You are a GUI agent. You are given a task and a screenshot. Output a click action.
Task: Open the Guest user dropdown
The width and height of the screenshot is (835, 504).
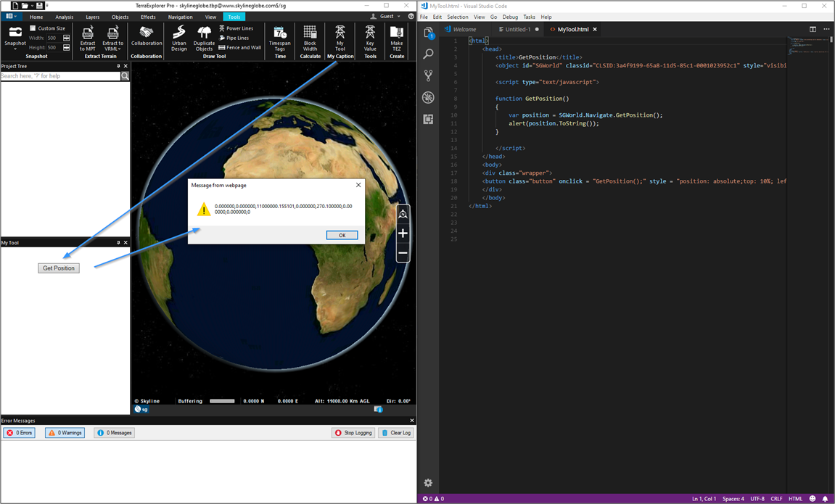386,17
